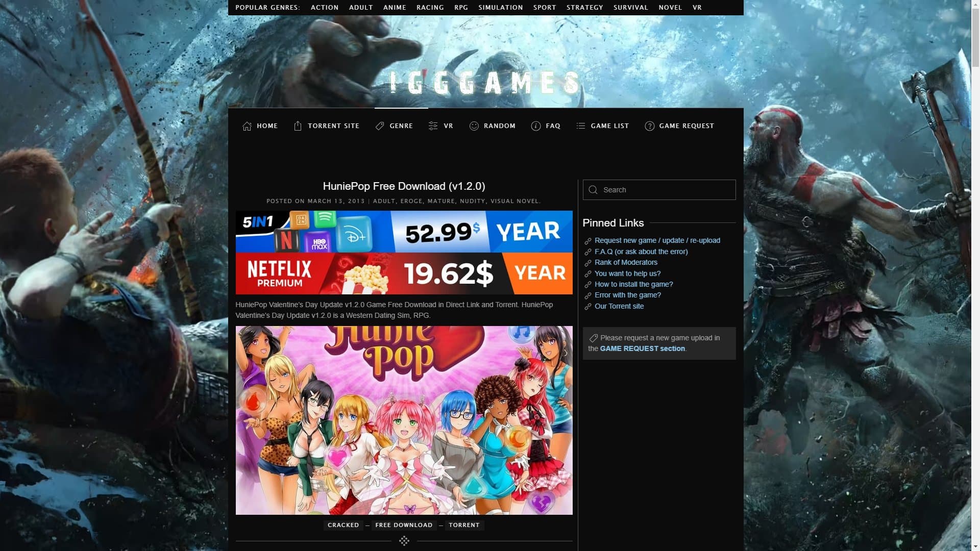Click the GAME REQUEST section link

point(643,349)
